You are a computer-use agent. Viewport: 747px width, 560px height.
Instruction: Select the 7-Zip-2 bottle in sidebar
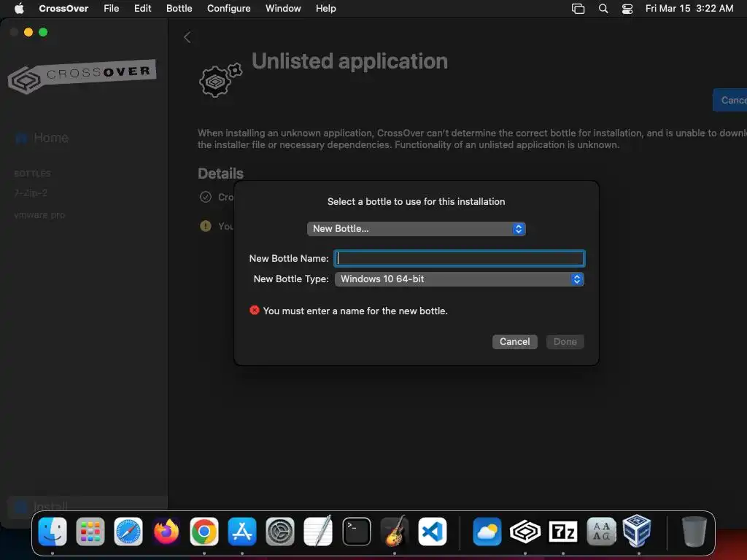pyautogui.click(x=31, y=192)
